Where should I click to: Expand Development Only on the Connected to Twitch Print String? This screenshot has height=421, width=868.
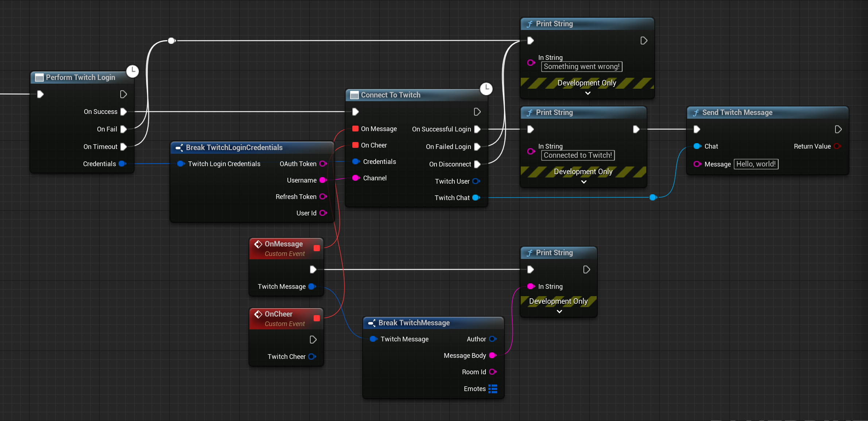pyautogui.click(x=584, y=182)
